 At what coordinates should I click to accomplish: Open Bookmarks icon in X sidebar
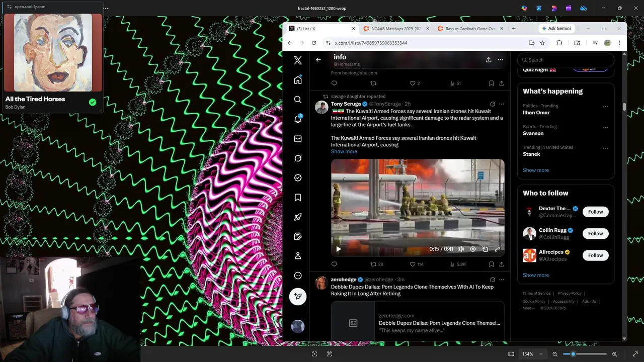coord(298,198)
